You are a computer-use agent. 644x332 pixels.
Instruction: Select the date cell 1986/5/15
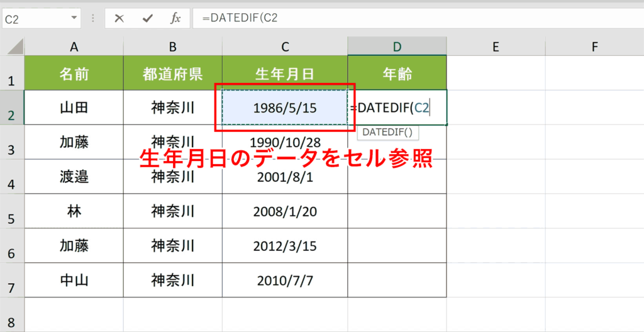[x=285, y=108]
